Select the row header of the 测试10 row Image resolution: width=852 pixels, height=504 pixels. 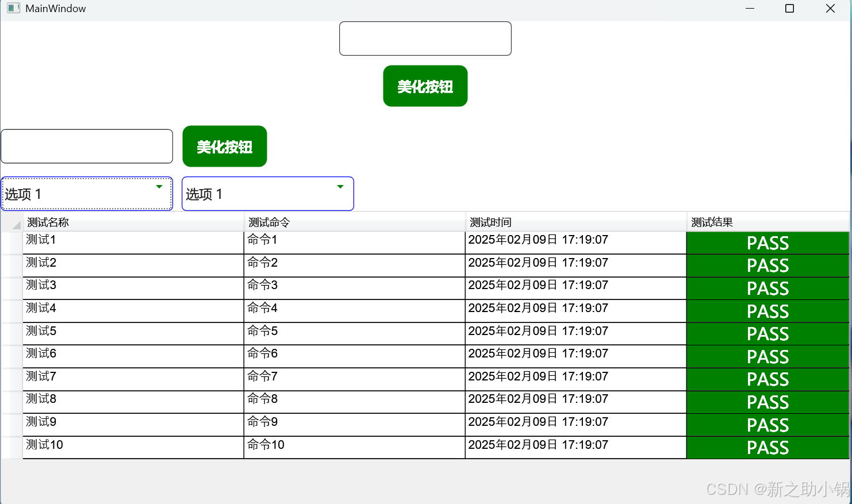12,448
